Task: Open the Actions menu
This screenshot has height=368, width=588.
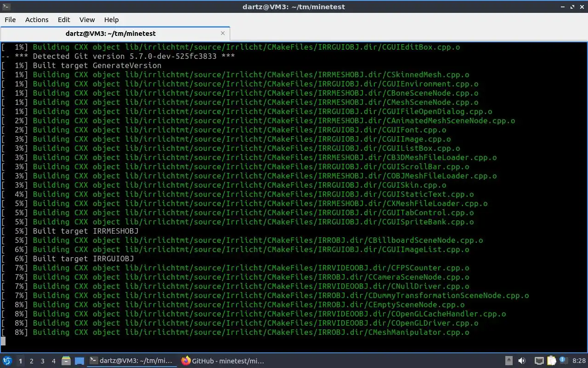Action: (37, 19)
